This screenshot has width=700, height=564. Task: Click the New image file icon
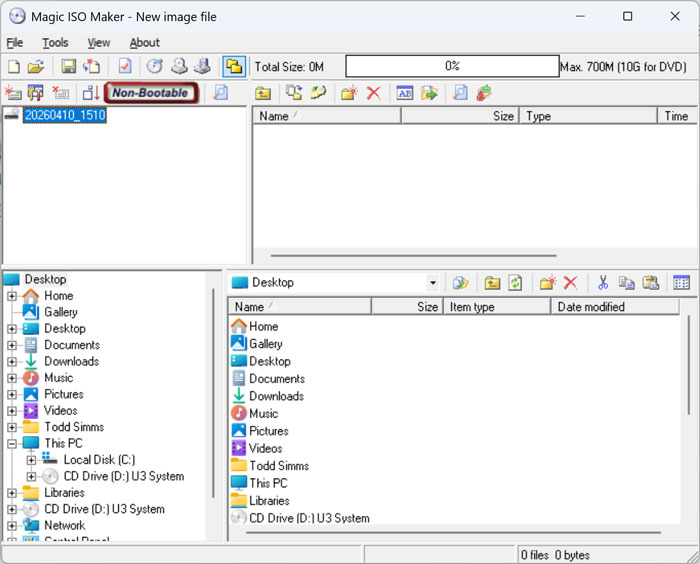click(14, 67)
